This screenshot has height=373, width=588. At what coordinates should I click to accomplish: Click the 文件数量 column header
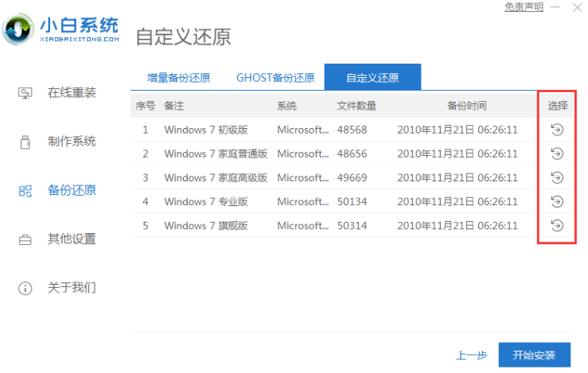point(356,106)
